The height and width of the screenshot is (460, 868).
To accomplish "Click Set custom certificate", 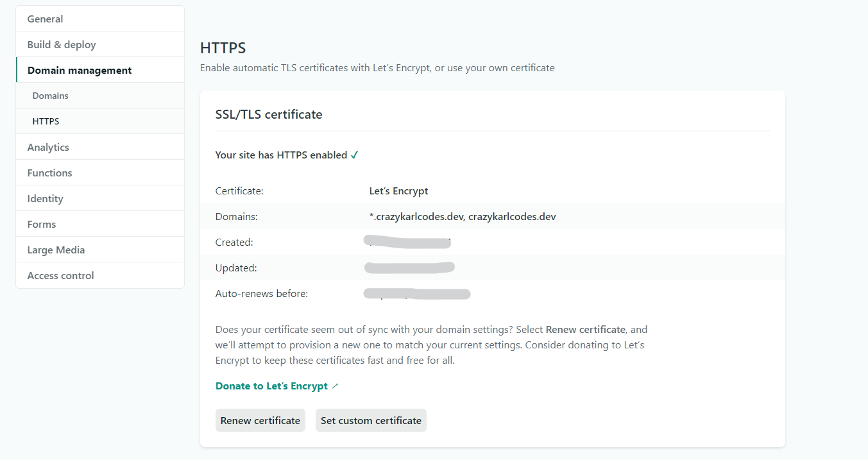I will 371,421.
